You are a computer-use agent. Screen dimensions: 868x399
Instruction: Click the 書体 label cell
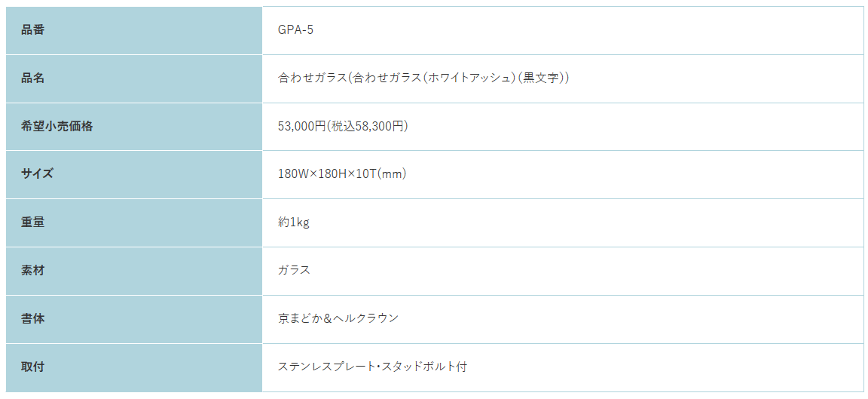pyautogui.click(x=134, y=319)
